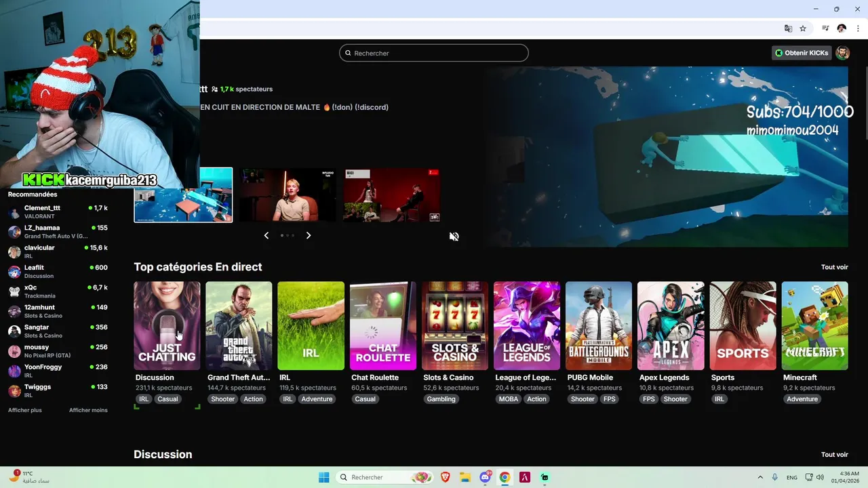The image size is (868, 488).
Task: Open the Chrome three-dot menu
Action: click(858, 28)
